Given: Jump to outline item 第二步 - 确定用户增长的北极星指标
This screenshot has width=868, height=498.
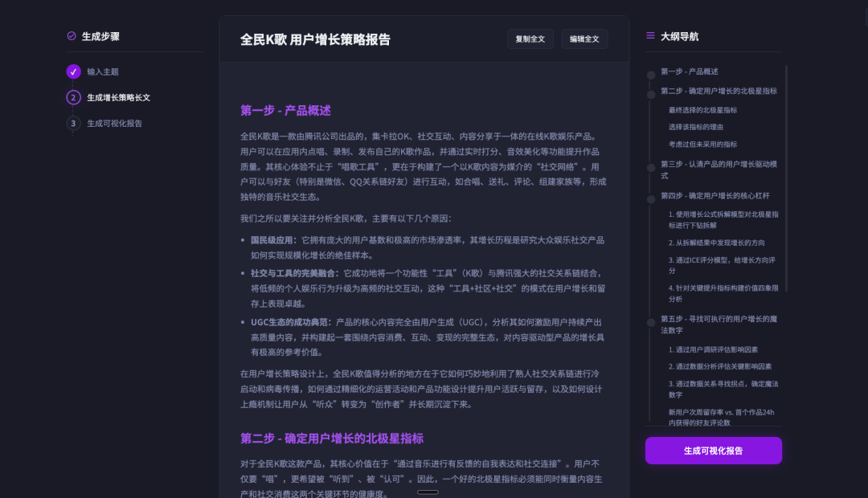Looking at the screenshot, I should pos(719,91).
